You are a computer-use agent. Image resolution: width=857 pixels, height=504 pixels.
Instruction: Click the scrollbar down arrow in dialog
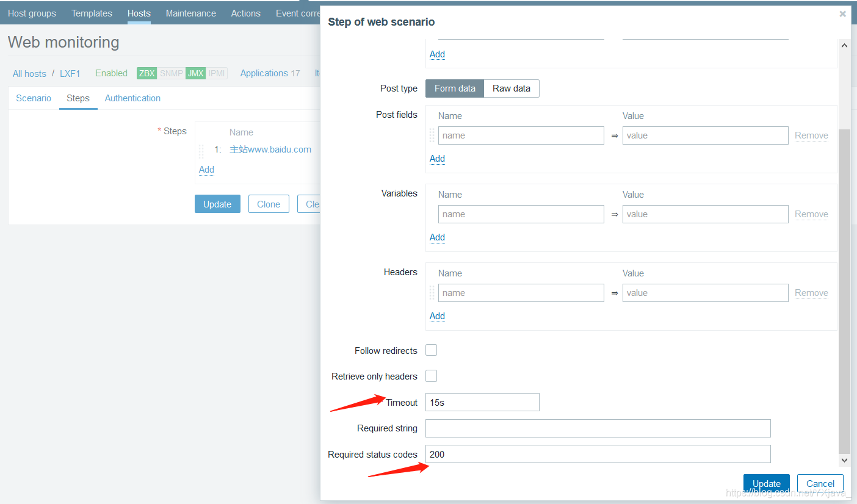844,460
